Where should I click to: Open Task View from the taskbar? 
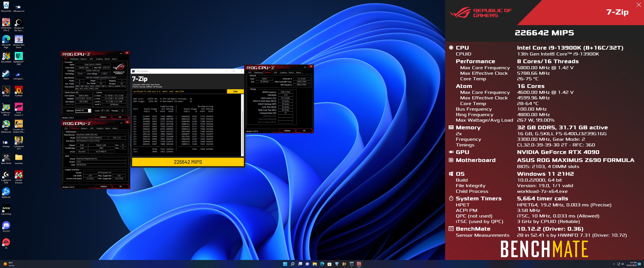300,264
